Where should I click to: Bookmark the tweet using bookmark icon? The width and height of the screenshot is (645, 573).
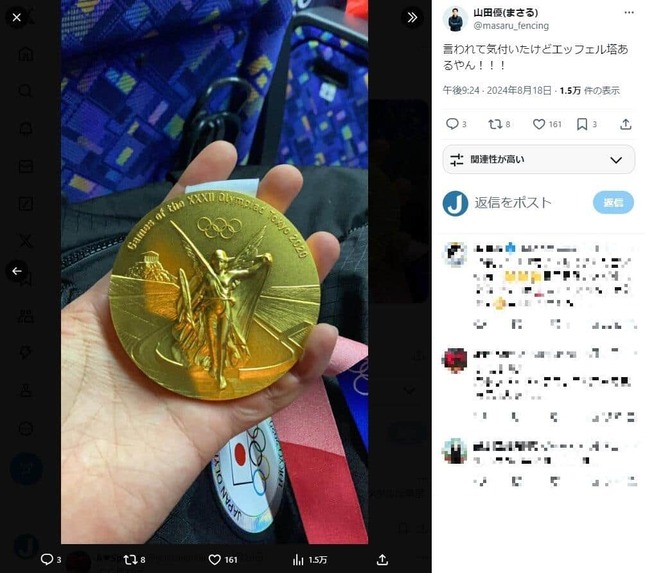(x=582, y=124)
